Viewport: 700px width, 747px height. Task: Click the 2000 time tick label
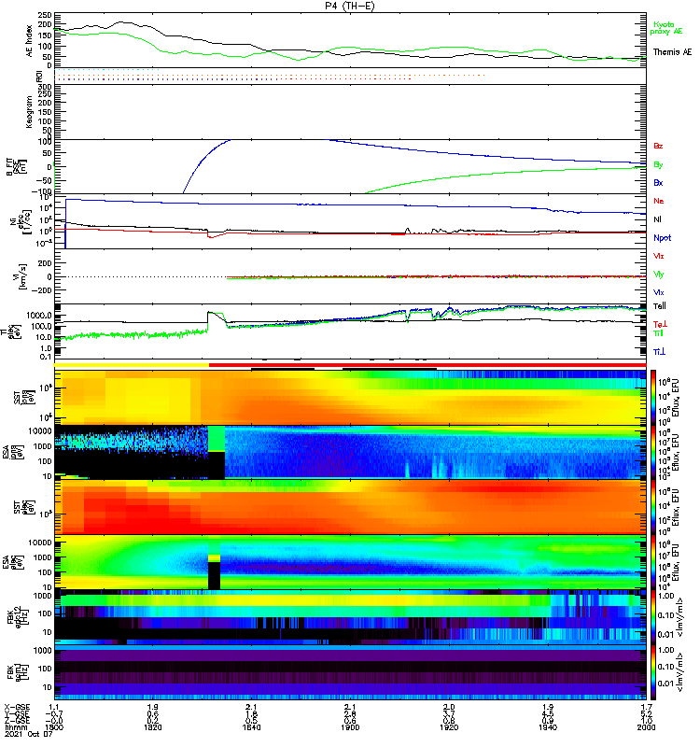click(646, 727)
